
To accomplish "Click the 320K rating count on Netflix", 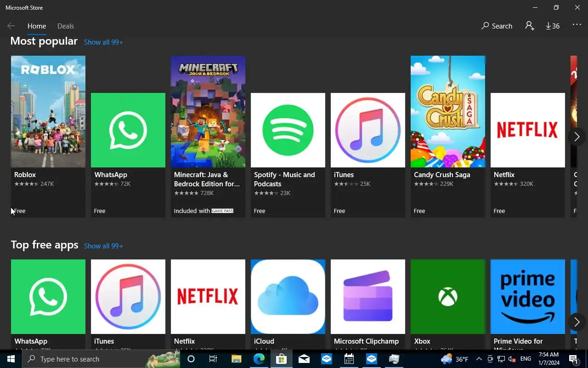I will click(526, 184).
